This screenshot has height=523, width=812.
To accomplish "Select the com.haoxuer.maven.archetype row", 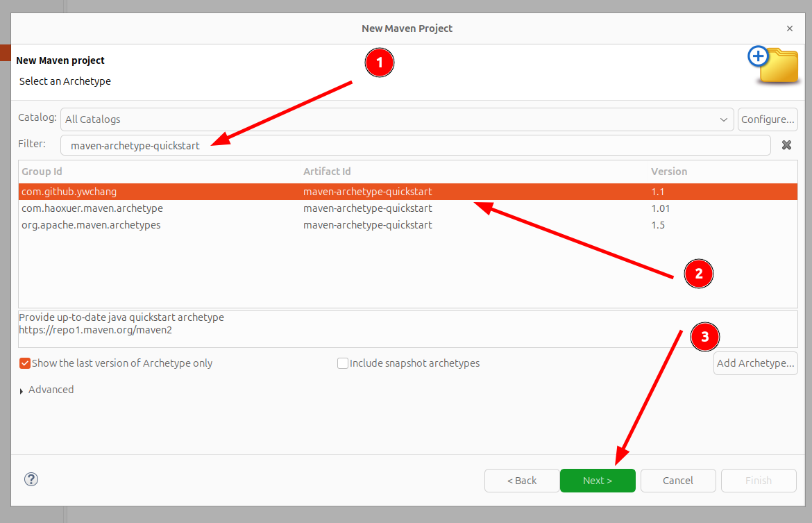I will coord(408,208).
